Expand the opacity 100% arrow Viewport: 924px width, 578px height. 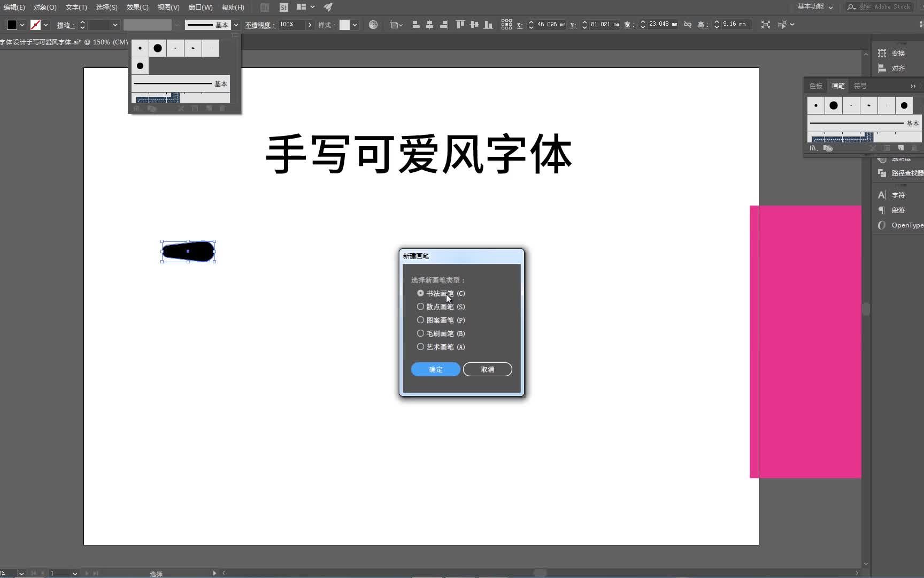(x=310, y=25)
